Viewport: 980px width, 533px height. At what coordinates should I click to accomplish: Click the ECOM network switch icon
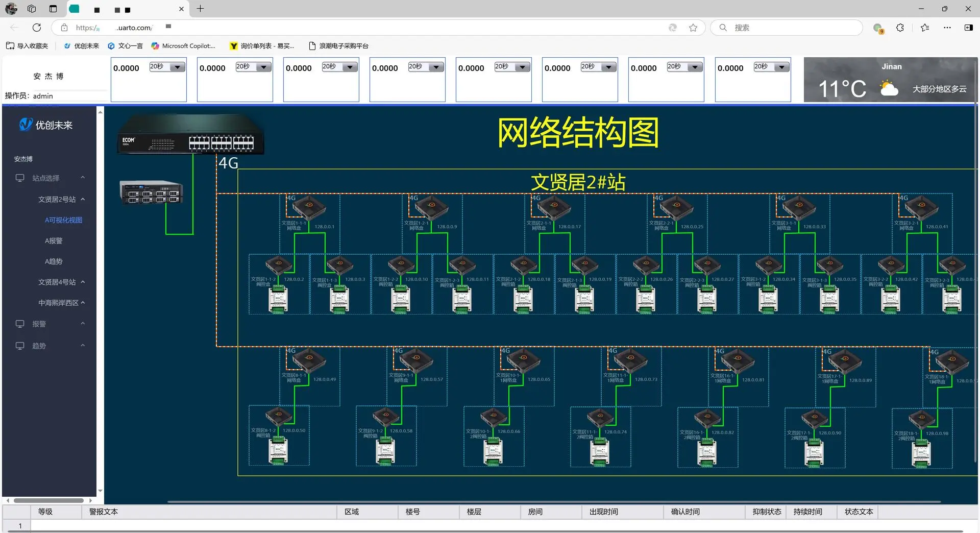[x=190, y=135]
